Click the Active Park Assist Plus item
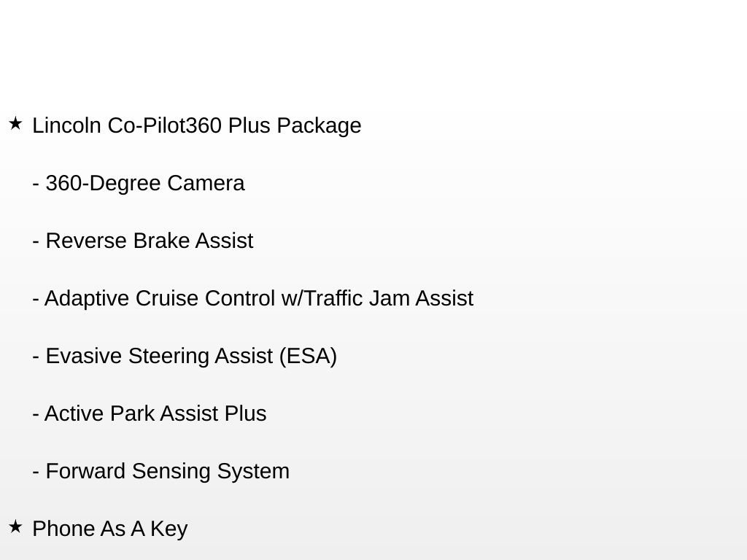This screenshot has width=747, height=560. click(x=150, y=413)
